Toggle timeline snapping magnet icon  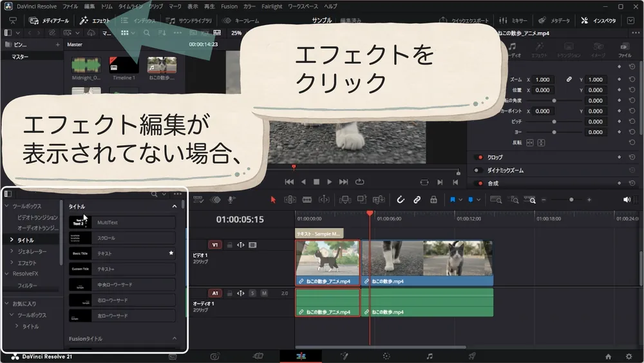point(401,200)
